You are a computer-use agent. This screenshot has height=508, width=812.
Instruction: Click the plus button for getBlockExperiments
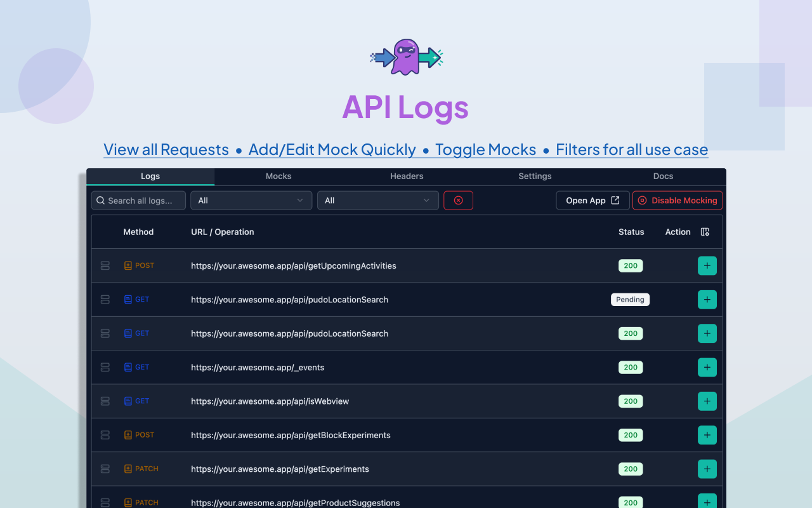[707, 435]
